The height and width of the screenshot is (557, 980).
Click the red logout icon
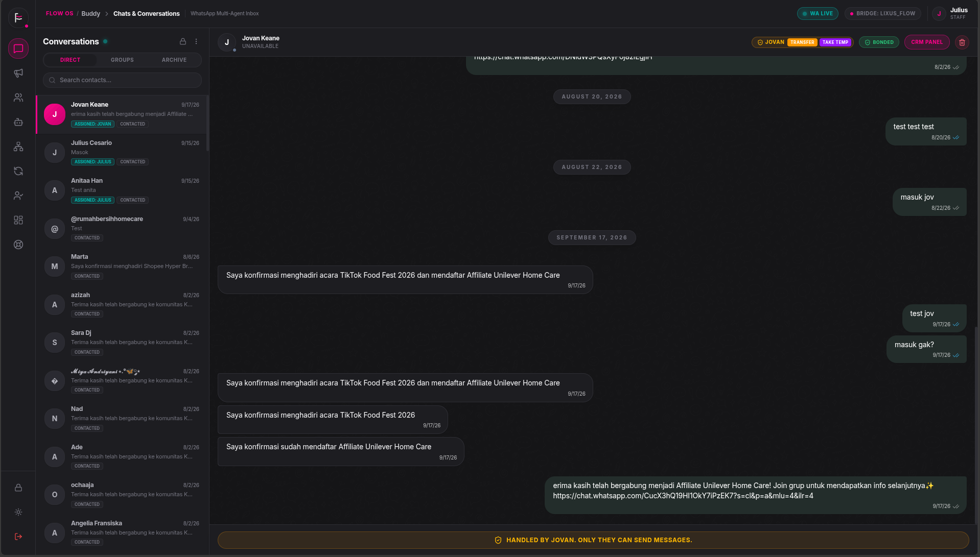(x=18, y=537)
